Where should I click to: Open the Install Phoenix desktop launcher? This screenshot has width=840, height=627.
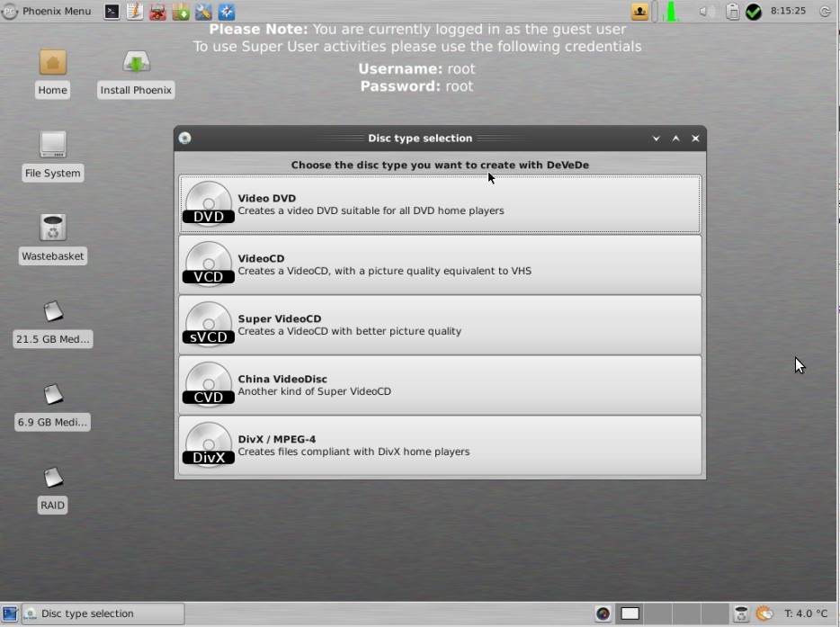tap(136, 72)
